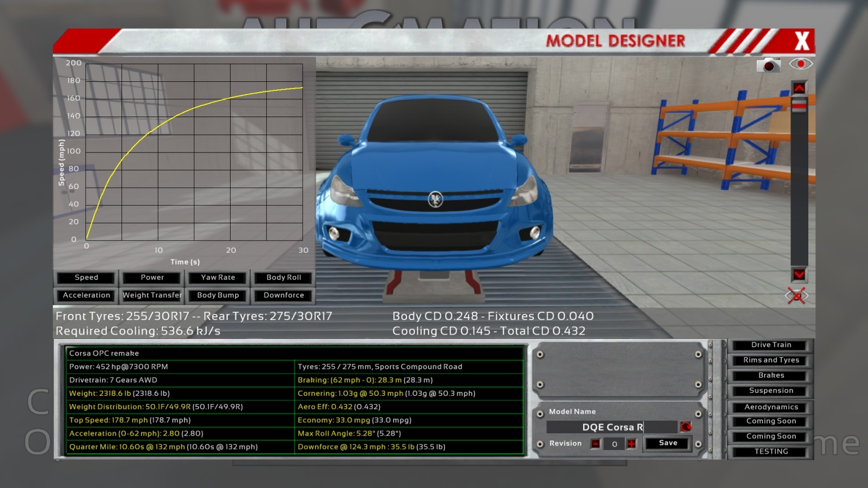Open the Drive Train section
The width and height of the screenshot is (868, 488).
(x=771, y=345)
